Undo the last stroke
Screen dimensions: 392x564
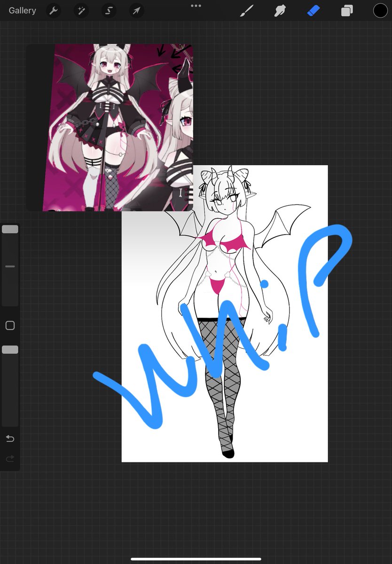click(10, 439)
